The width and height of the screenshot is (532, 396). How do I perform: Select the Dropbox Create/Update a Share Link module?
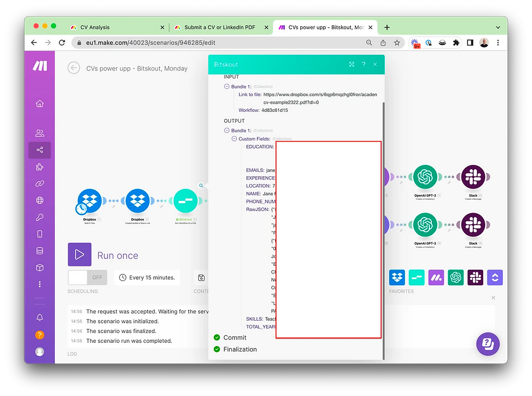pyautogui.click(x=137, y=201)
